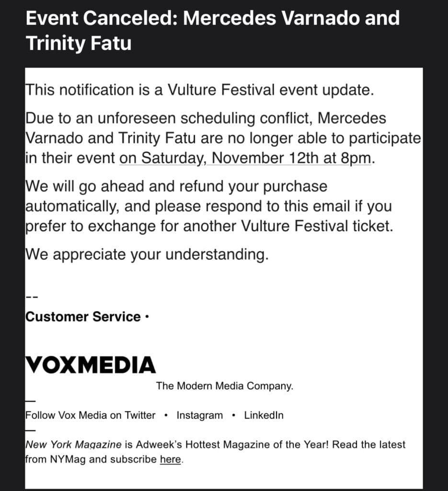The height and width of the screenshot is (491, 448).
Task: Open Vox Media's Twitter link
Action: [140, 415]
